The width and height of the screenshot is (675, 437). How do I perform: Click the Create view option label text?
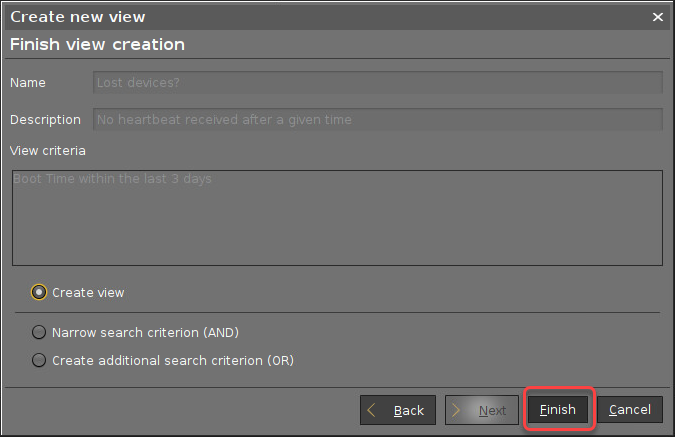[88, 293]
